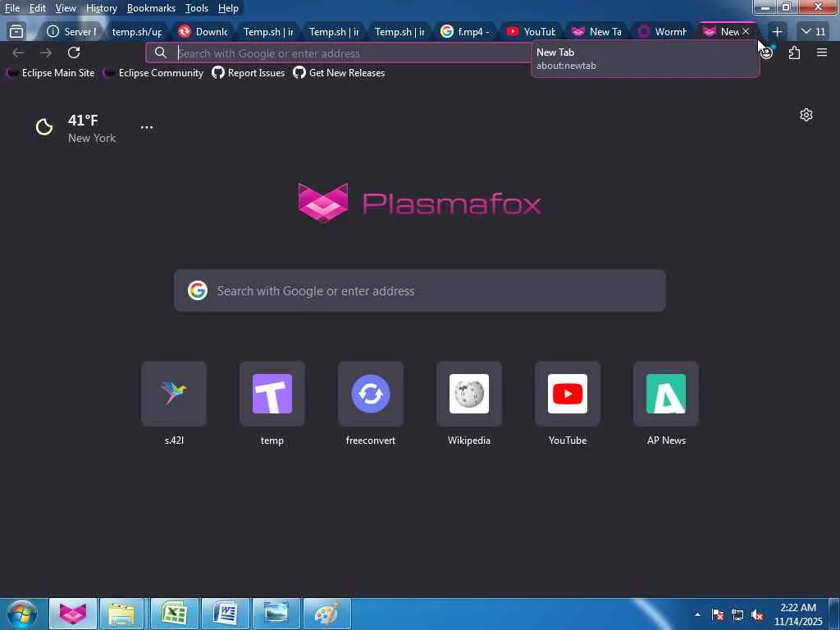The image size is (840, 630).
Task: Open the View menu
Action: click(66, 8)
